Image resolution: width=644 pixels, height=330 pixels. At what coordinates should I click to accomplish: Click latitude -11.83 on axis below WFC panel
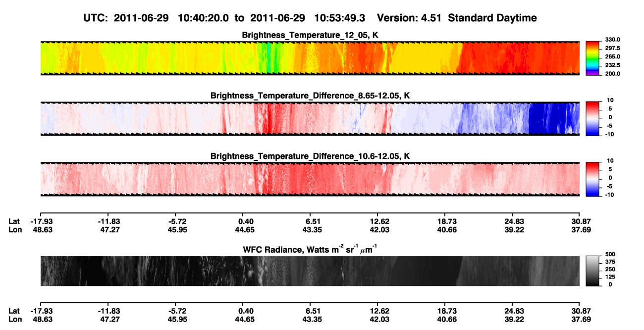109,311
